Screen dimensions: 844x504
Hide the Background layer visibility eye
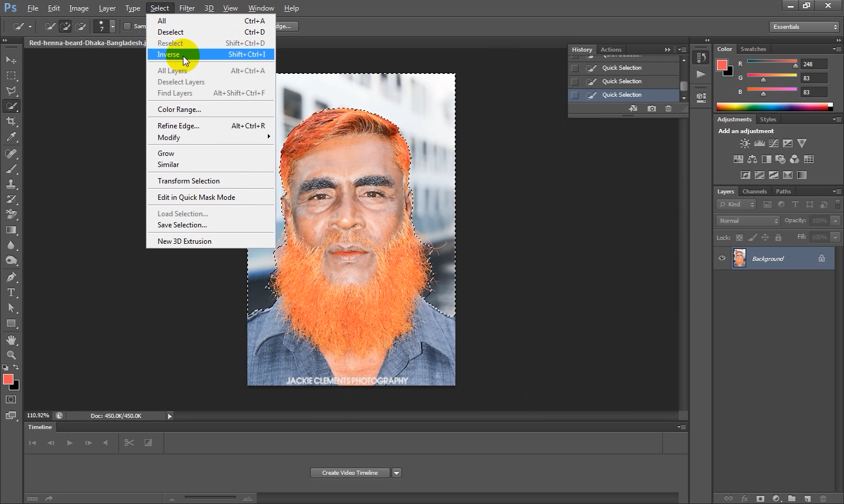tap(722, 258)
